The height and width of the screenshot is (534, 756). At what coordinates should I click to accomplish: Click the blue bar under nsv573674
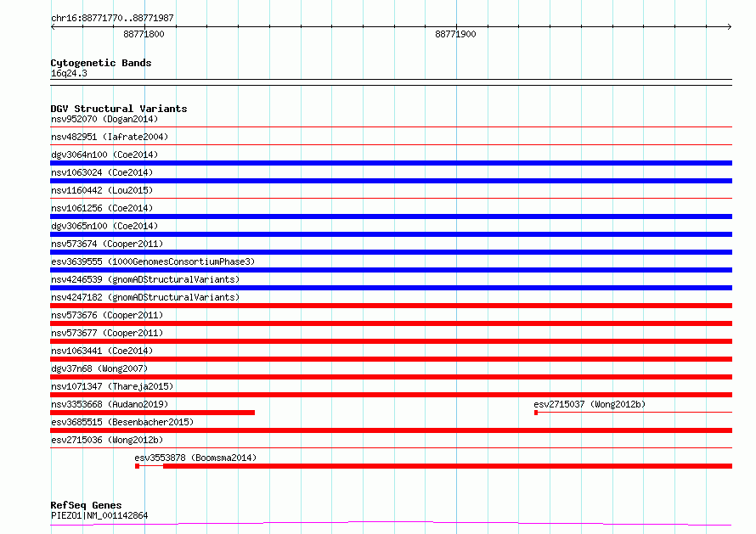pos(391,252)
